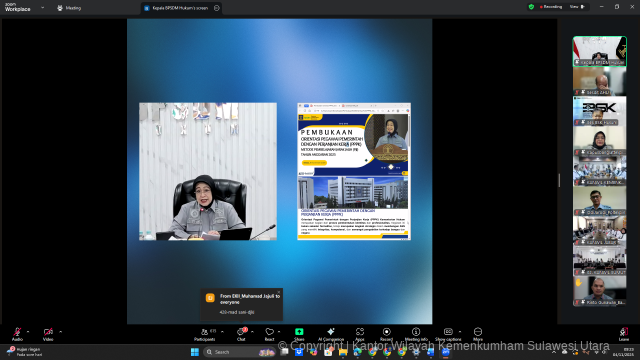Open video options arrow next to Video
Image resolution: width=640 pixels, height=360 pixels.
(60, 332)
